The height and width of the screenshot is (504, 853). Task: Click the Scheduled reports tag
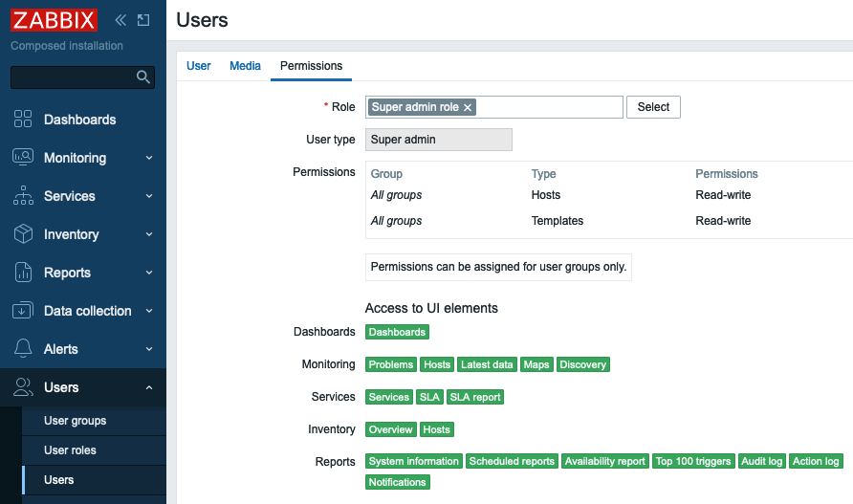point(512,462)
